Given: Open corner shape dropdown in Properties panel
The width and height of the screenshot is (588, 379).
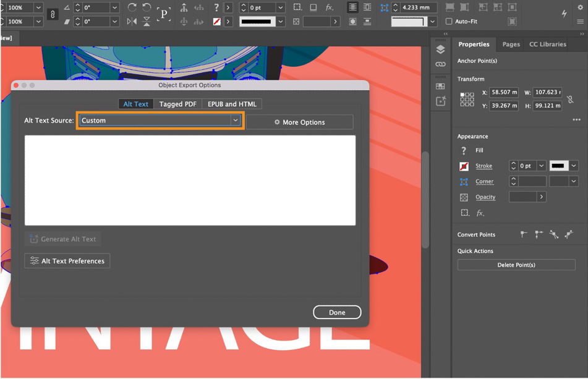Looking at the screenshot, I should (x=574, y=181).
